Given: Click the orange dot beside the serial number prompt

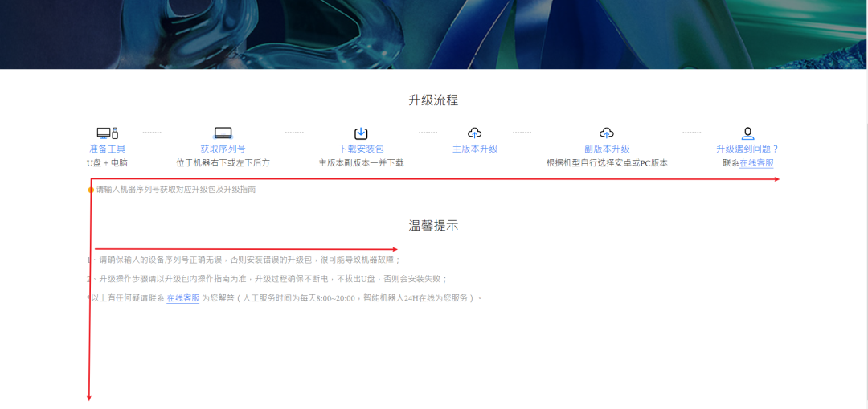Looking at the screenshot, I should pos(92,190).
